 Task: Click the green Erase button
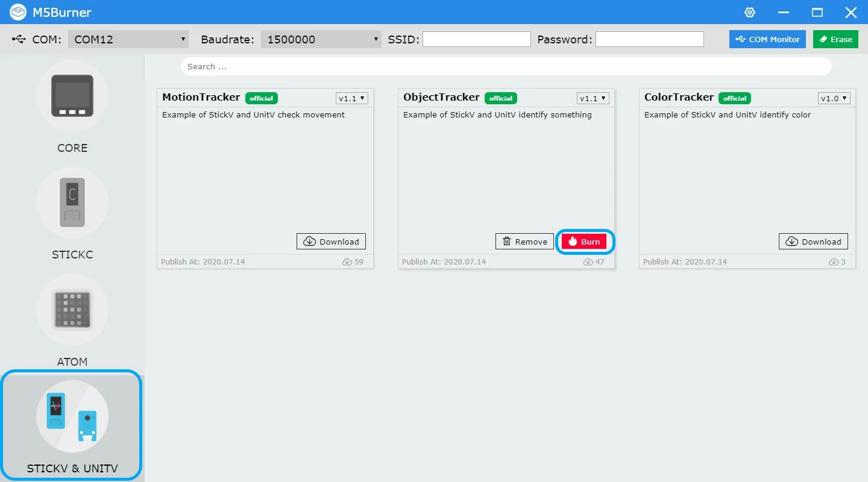pyautogui.click(x=835, y=39)
